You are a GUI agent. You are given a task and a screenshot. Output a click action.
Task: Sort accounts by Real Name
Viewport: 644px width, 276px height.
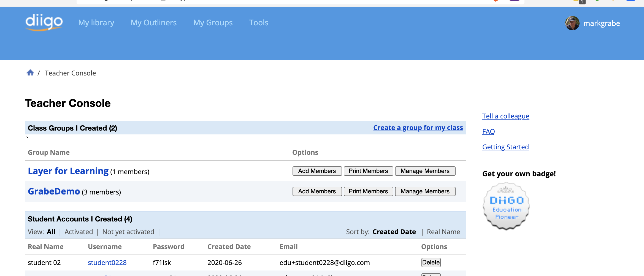tap(443, 232)
